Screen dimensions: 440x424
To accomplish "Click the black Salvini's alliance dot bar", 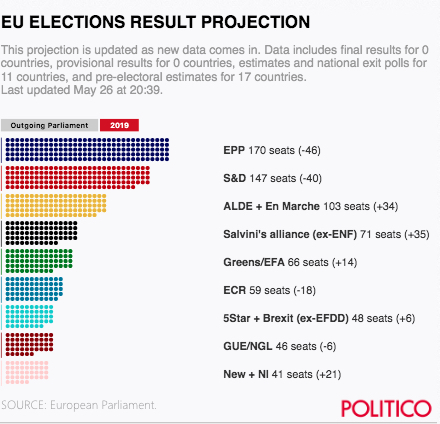I will pyautogui.click(x=41, y=233).
